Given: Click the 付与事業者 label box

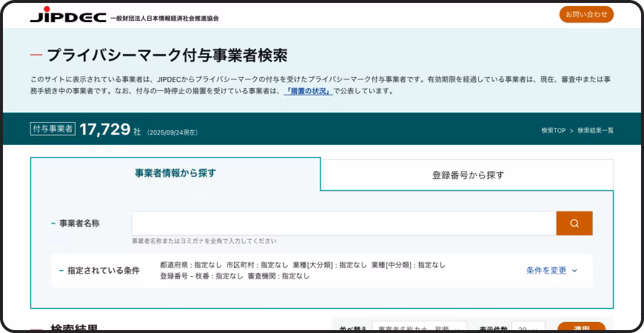Looking at the screenshot, I should 53,129.
